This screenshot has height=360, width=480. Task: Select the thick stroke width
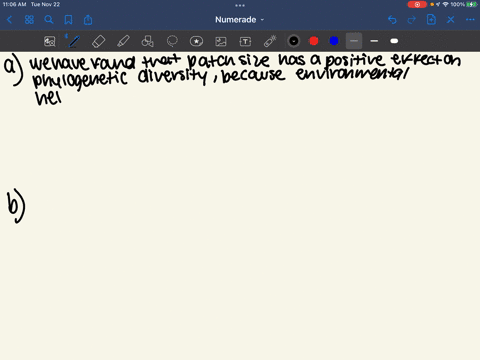click(394, 41)
